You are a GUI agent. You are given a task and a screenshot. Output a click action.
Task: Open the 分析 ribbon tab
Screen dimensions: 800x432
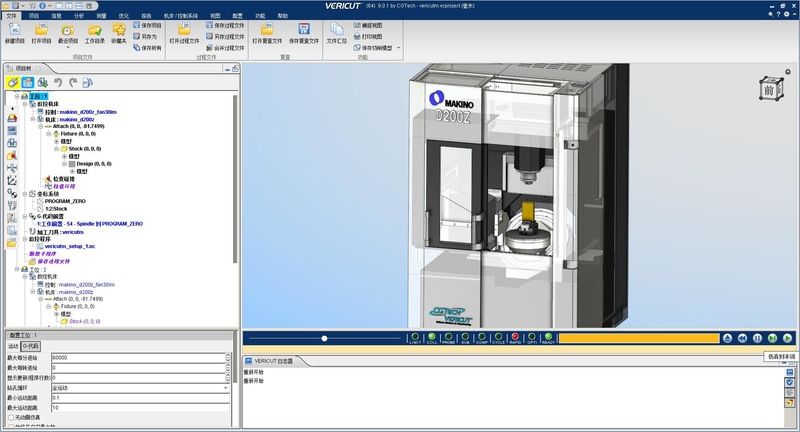click(79, 16)
